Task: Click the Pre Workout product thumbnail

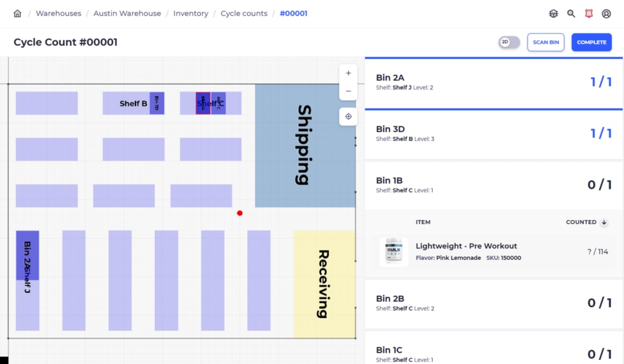Action: [393, 252]
